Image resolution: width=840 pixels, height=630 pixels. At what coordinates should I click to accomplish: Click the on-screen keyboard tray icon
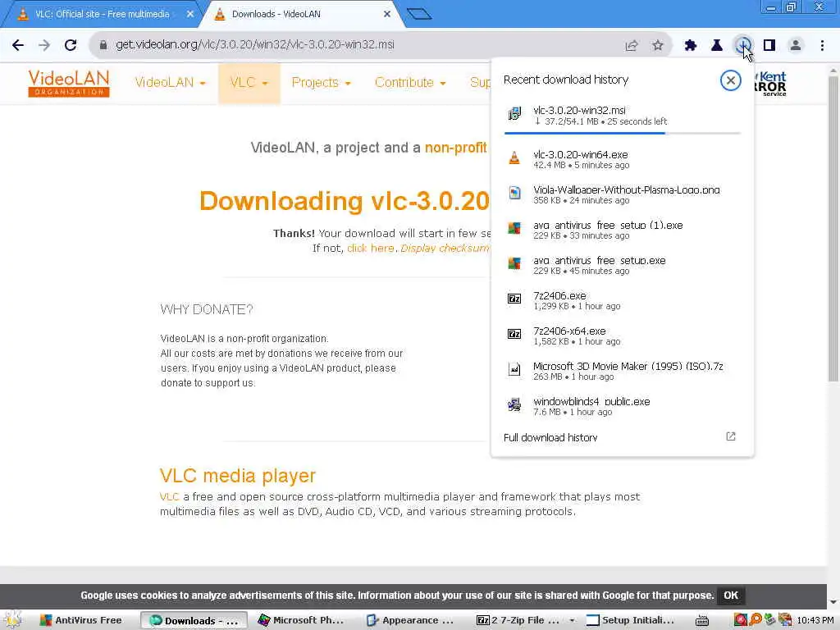702,620
